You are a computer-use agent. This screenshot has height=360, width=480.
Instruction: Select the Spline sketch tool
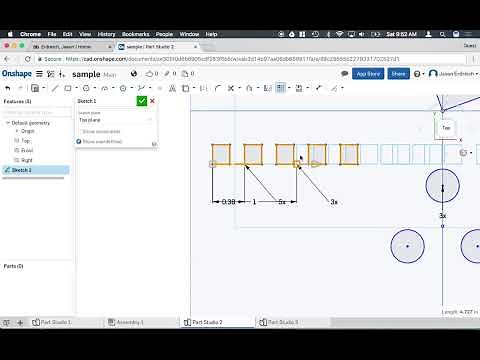tap(141, 88)
